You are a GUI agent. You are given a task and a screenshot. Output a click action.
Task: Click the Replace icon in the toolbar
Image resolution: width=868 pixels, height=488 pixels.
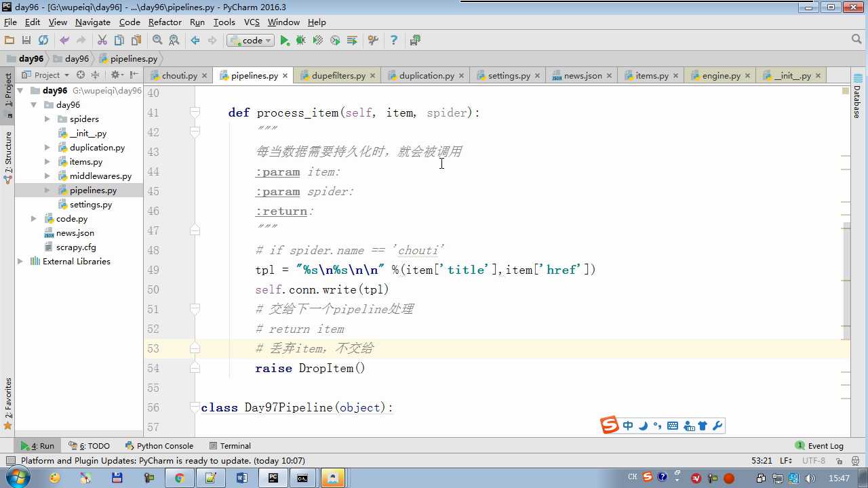pos(174,41)
